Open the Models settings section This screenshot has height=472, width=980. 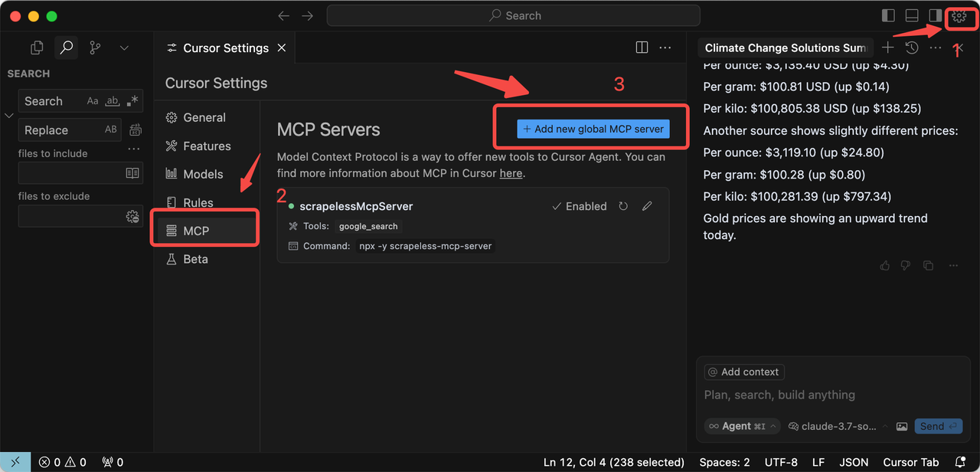[x=201, y=174]
